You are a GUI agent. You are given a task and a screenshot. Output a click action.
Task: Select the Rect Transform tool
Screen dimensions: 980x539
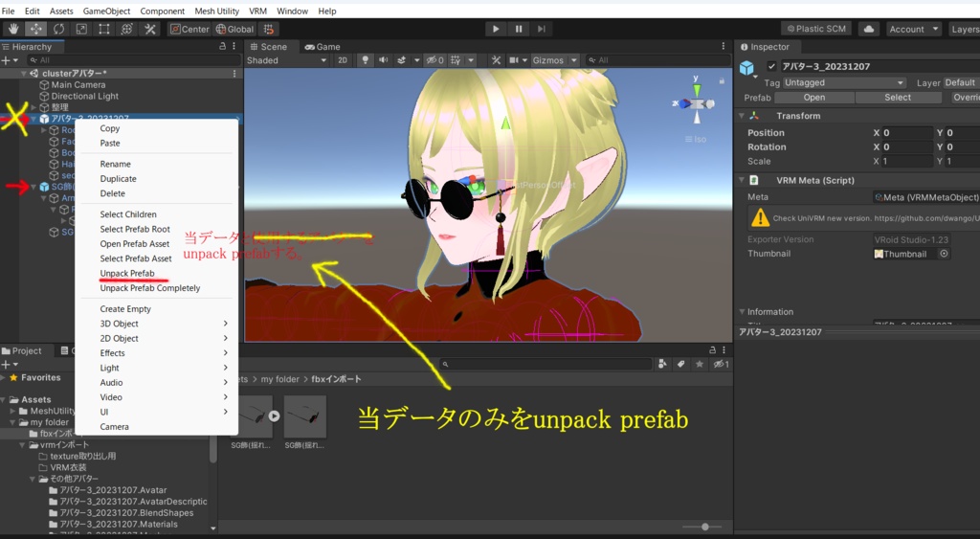coord(103,29)
